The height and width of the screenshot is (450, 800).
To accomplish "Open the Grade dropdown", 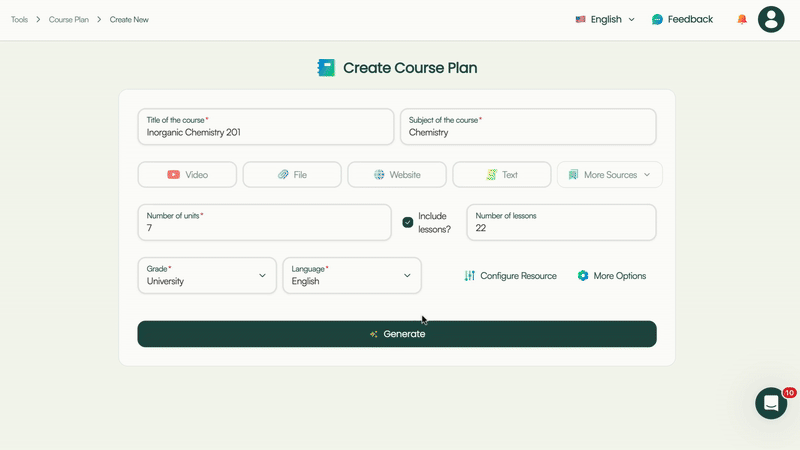I will coord(207,276).
